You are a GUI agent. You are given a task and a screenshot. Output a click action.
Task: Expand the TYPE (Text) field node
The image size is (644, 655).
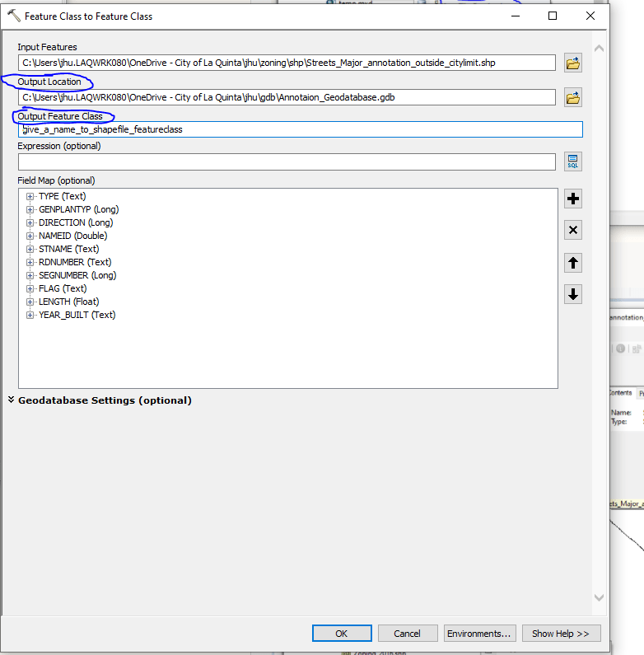30,196
